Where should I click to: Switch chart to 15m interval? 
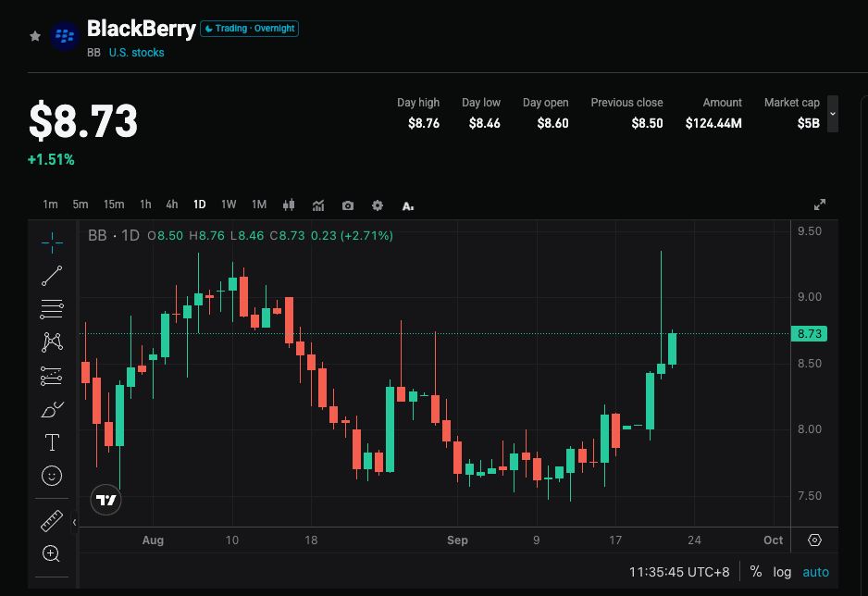[x=114, y=205]
